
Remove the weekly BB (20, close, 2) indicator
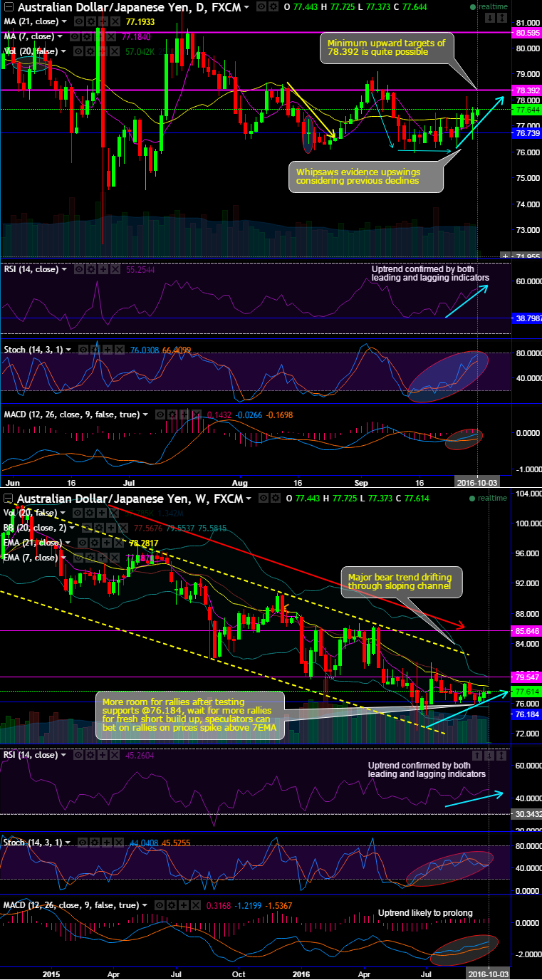[123, 528]
